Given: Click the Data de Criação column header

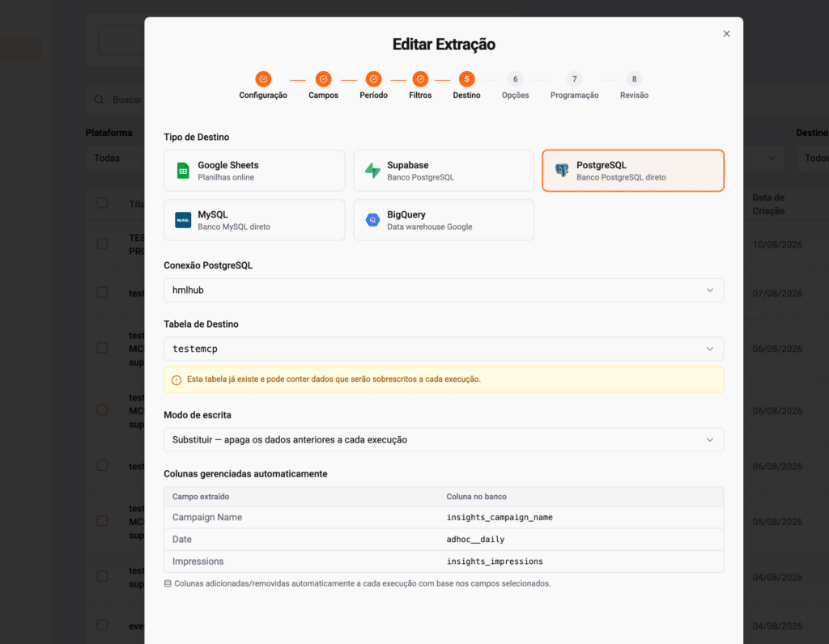Looking at the screenshot, I should coord(768,204).
